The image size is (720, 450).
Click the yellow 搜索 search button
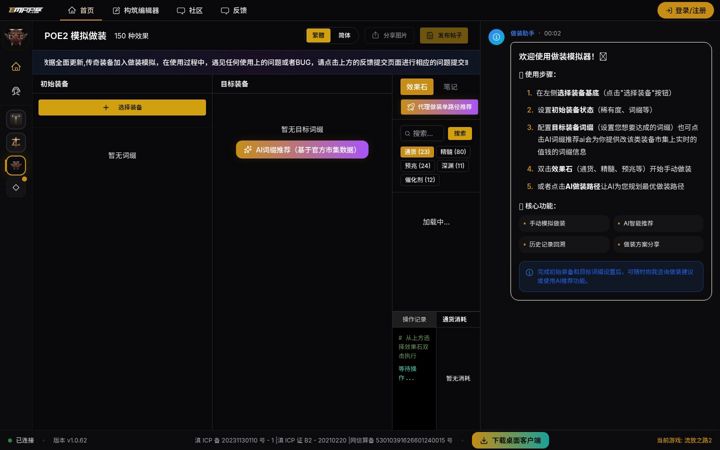tap(460, 134)
